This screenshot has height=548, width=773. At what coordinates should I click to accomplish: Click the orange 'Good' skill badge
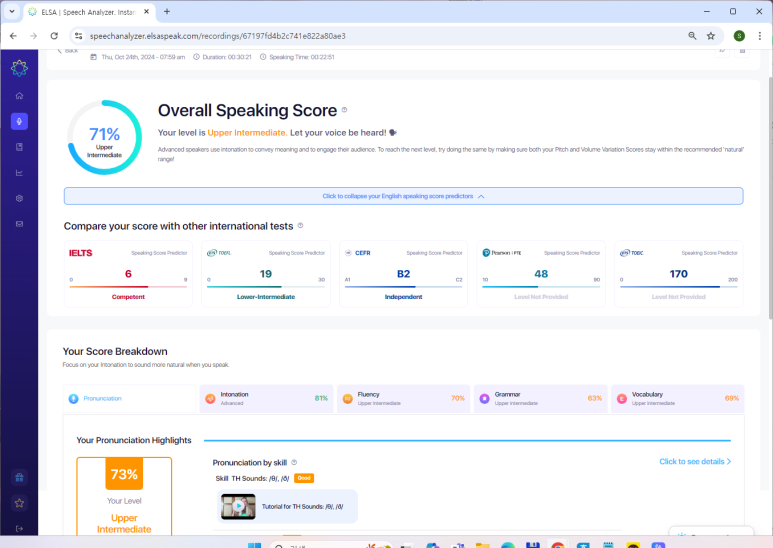point(304,478)
